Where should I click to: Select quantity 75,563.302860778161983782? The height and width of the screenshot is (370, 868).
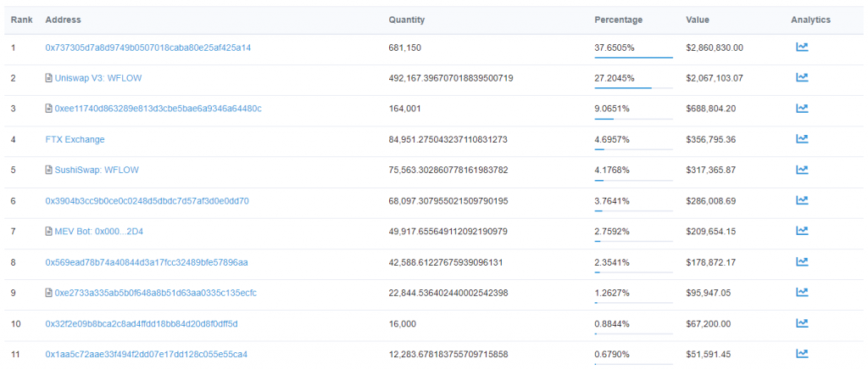[x=448, y=170]
